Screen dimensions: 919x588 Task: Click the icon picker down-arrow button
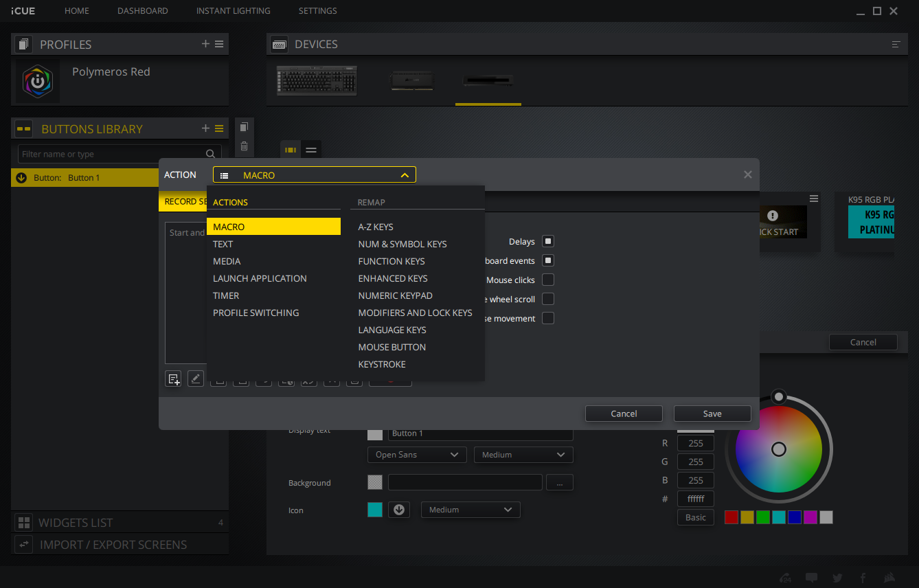coord(399,510)
